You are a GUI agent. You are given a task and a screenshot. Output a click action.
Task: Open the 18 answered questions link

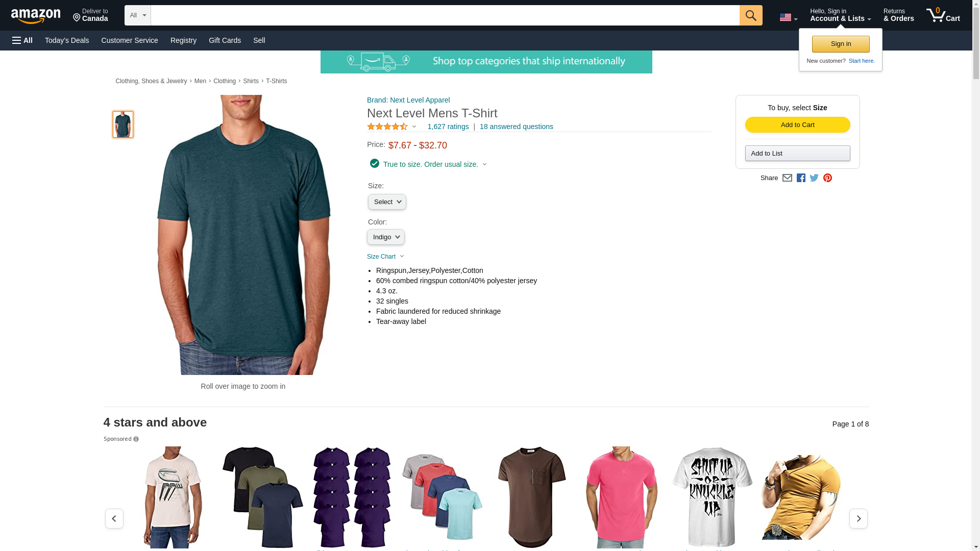pyautogui.click(x=516, y=127)
